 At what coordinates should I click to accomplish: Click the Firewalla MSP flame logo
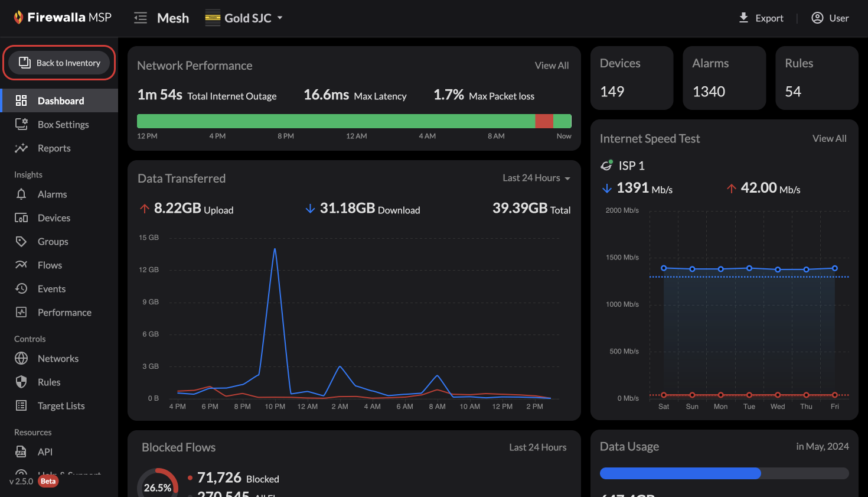coord(18,18)
